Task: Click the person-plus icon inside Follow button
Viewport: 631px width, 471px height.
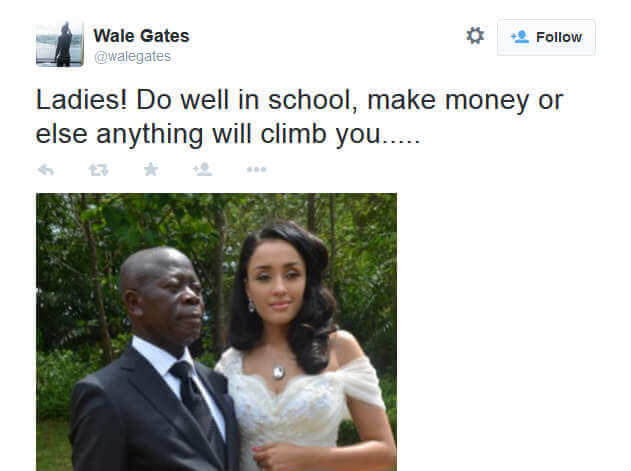Action: pyautogui.click(x=520, y=37)
